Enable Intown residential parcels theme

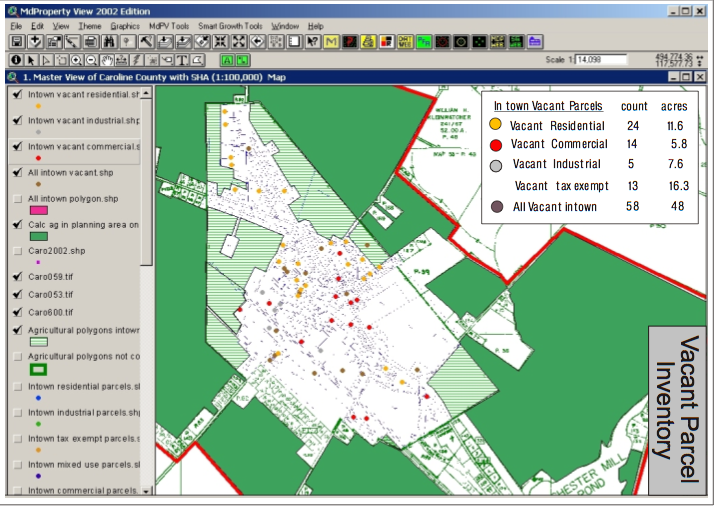click(17, 386)
